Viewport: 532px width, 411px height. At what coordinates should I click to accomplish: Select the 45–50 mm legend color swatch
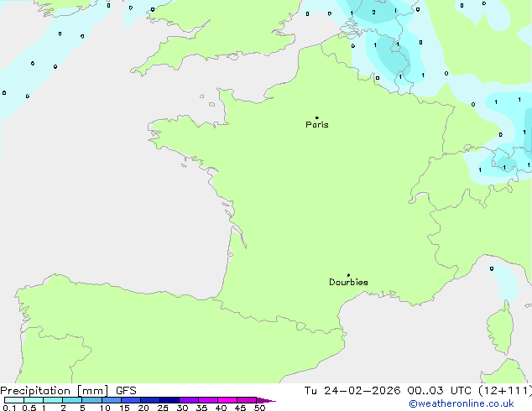[x=247, y=400]
